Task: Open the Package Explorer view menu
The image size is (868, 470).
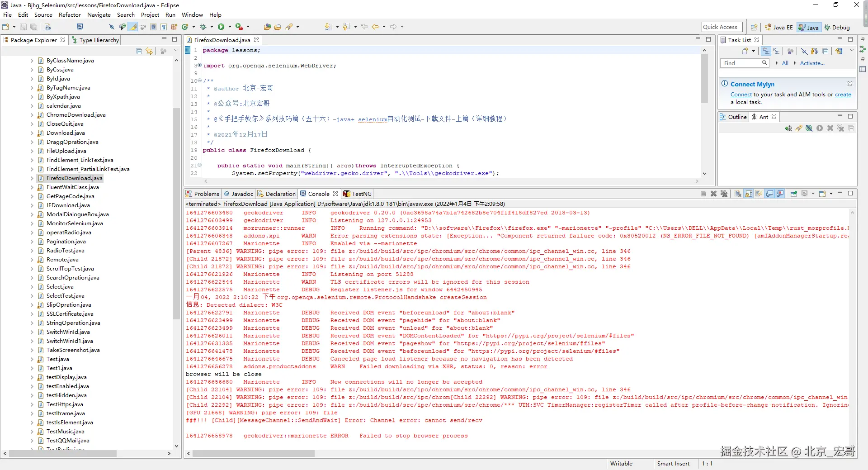Action: point(176,50)
